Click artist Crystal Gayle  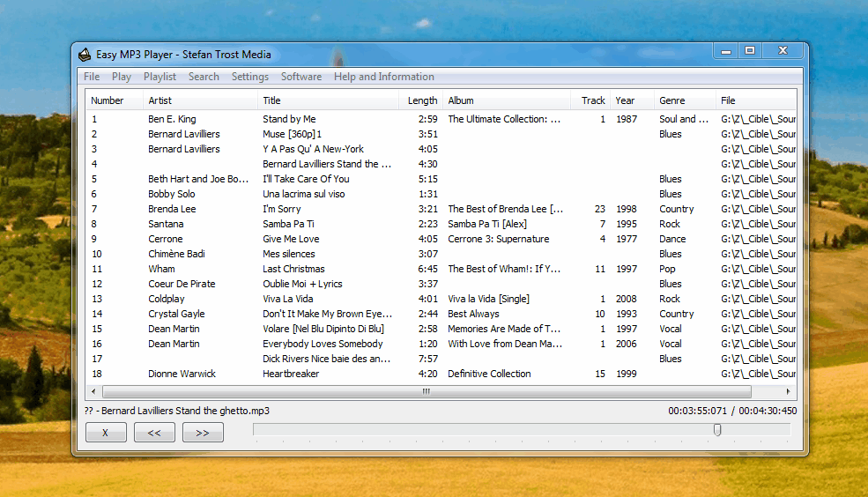[x=176, y=313]
